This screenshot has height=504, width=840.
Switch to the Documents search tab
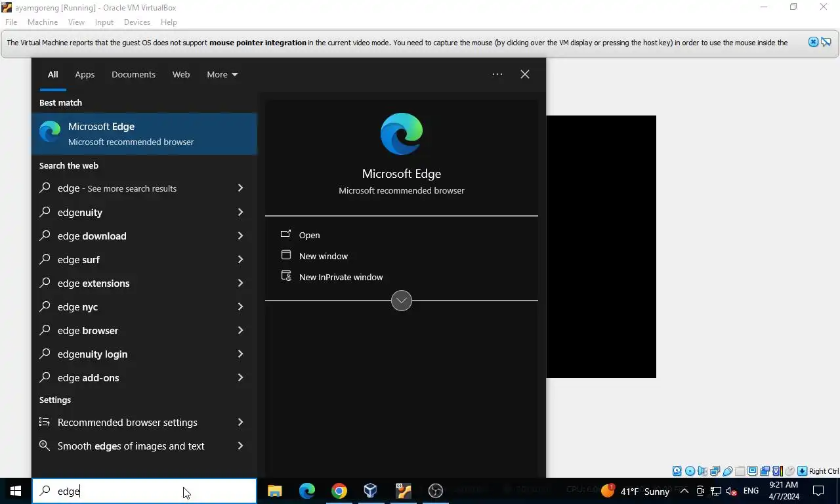[133, 74]
